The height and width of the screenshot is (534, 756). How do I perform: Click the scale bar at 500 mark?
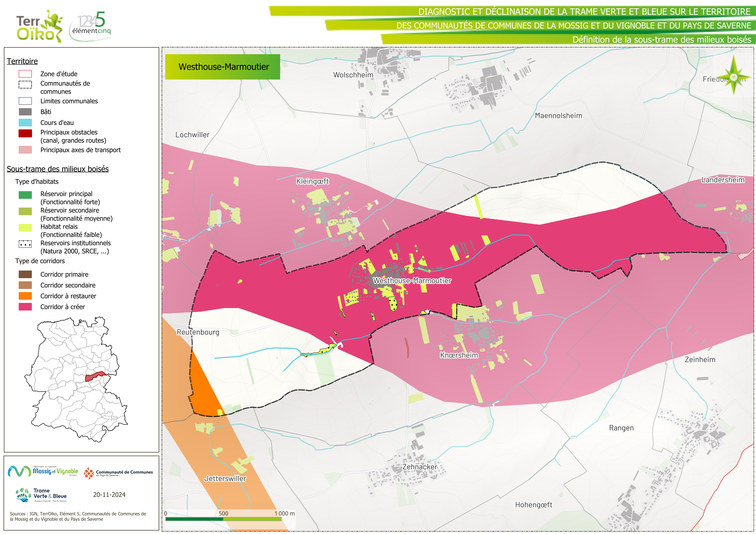(x=223, y=519)
